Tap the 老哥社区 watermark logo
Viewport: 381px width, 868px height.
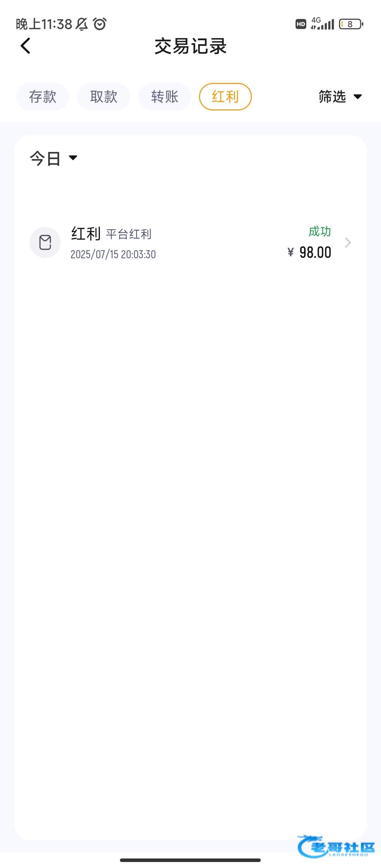coord(336,846)
